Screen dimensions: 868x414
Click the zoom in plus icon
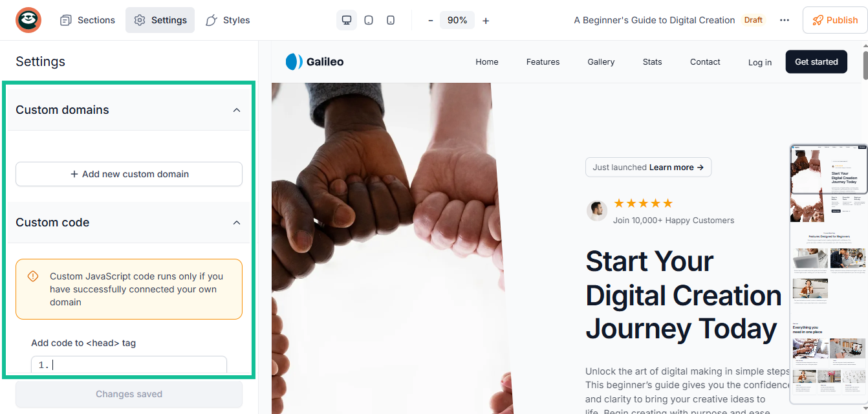[x=486, y=20]
